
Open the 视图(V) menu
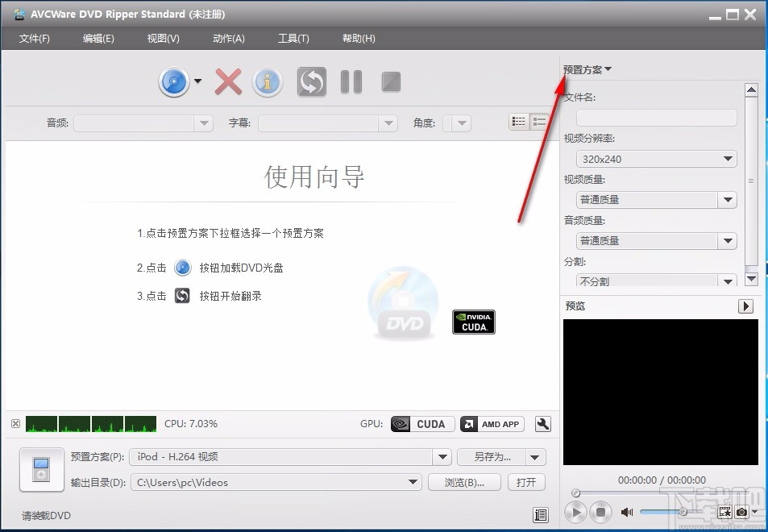click(x=163, y=38)
